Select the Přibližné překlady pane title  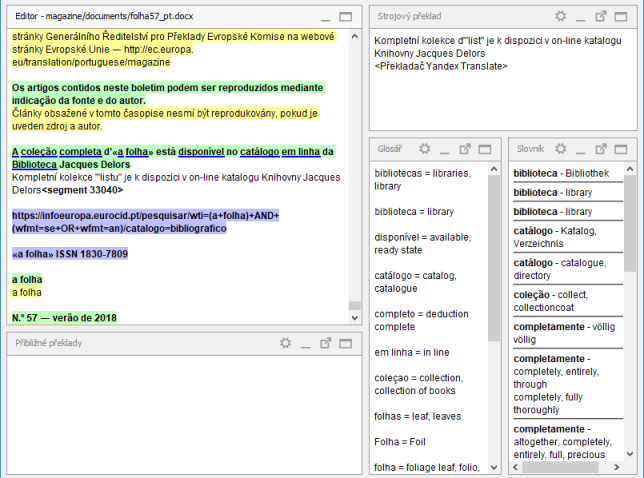pos(49,343)
